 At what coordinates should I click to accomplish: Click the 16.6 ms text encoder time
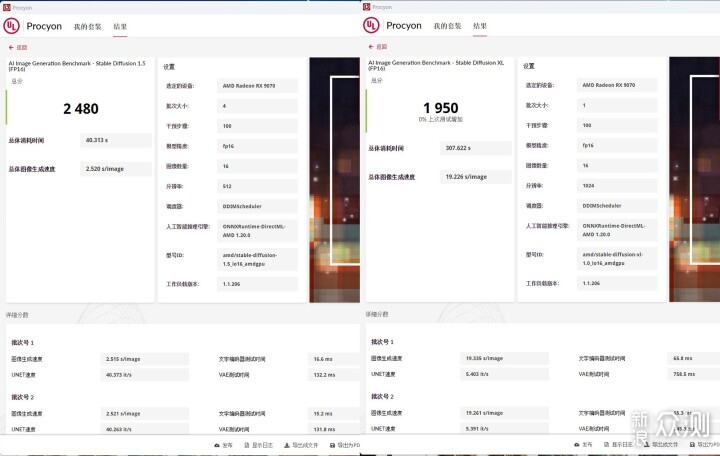(333, 359)
